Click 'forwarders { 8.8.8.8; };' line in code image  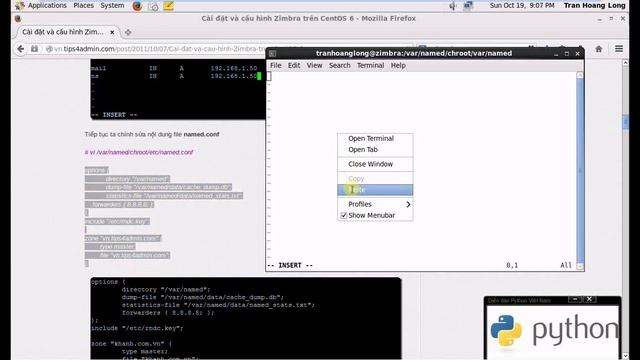pos(168,313)
